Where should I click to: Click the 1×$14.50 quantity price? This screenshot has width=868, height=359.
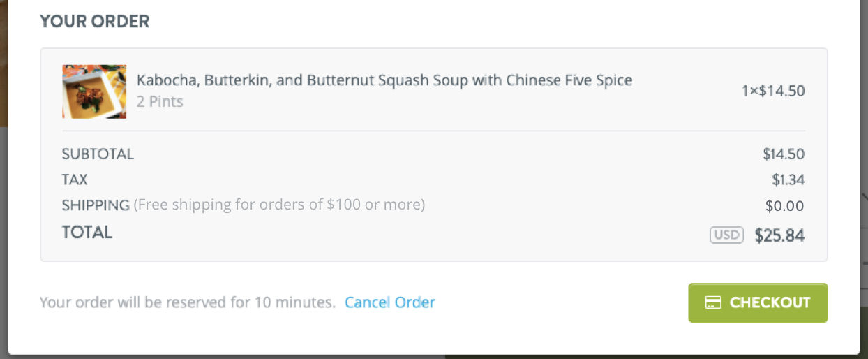point(773,91)
